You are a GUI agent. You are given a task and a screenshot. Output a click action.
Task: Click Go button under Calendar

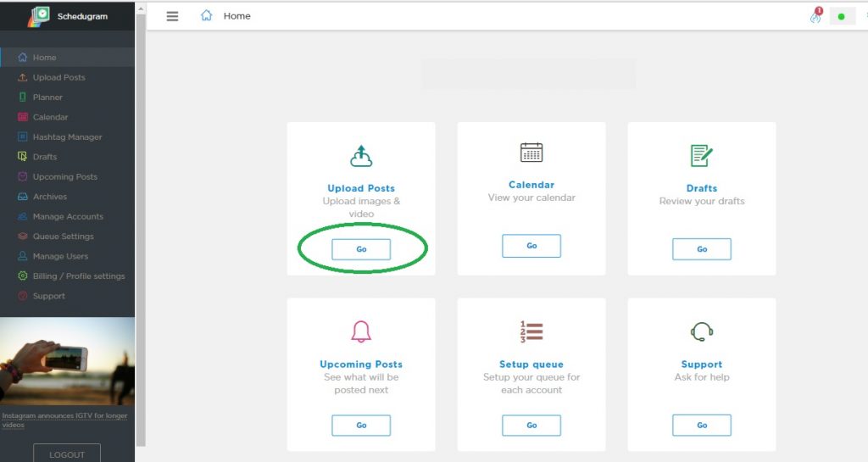click(x=531, y=246)
